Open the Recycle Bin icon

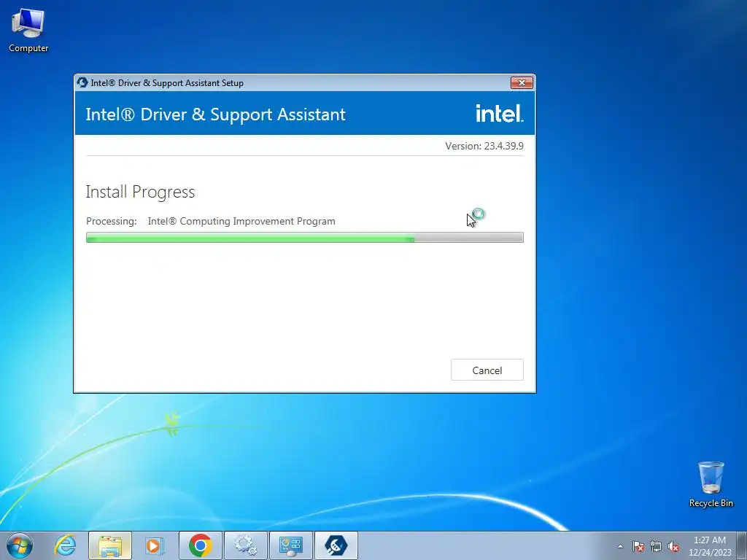pyautogui.click(x=711, y=484)
